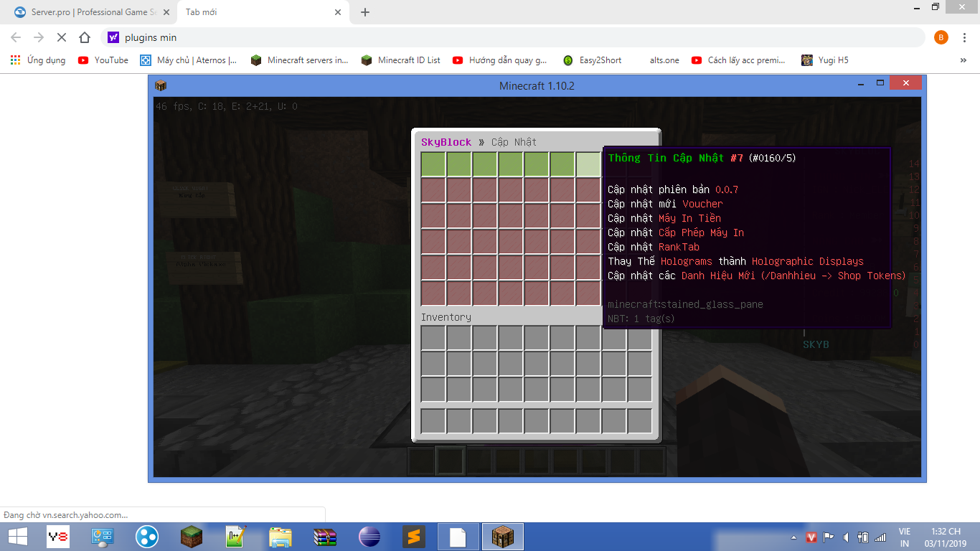Click the Cập nhật RankTab line
This screenshot has height=551, width=980.
[654, 247]
